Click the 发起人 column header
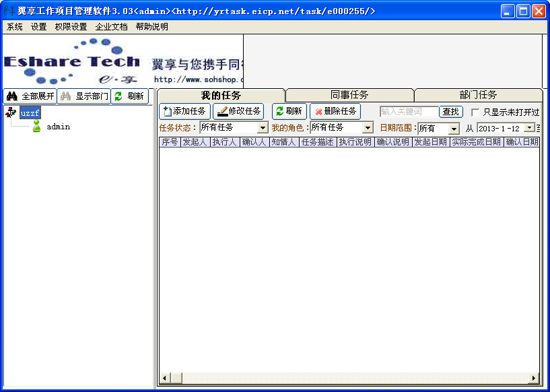550x392 pixels. coord(195,142)
